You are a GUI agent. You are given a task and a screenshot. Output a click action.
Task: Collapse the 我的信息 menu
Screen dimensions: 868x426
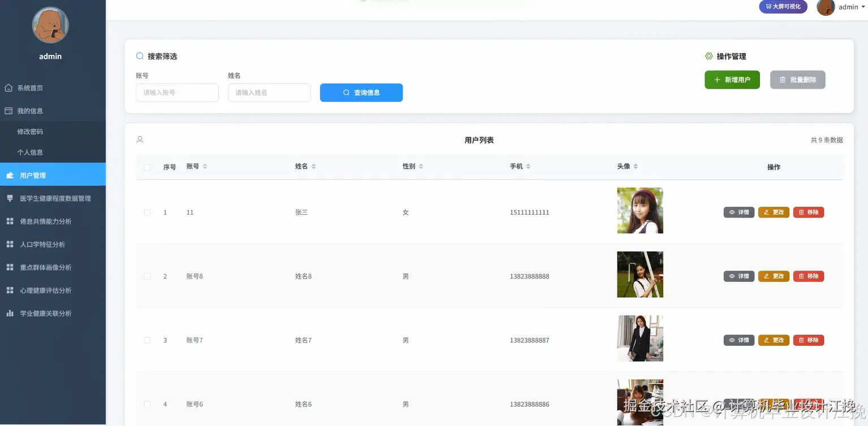tap(53, 111)
